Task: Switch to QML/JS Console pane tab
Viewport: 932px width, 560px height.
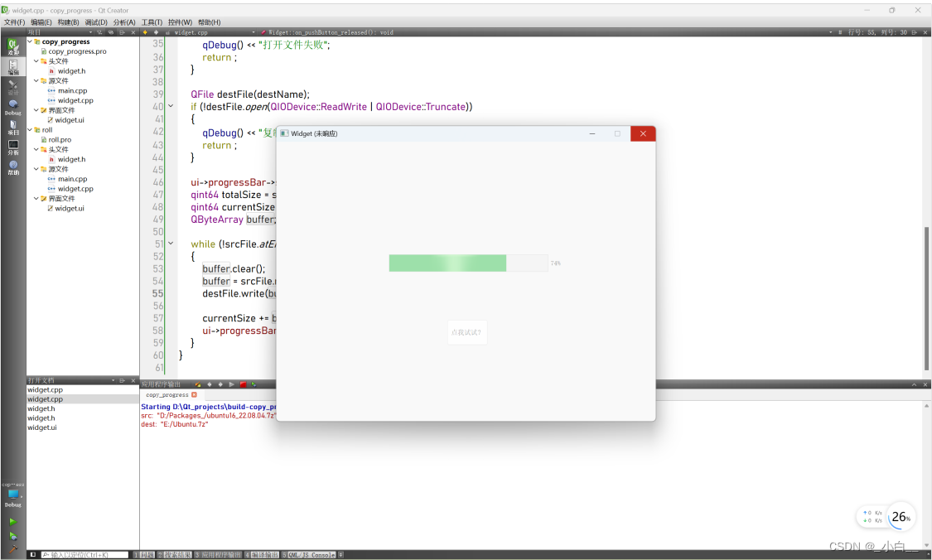Action: pos(308,555)
